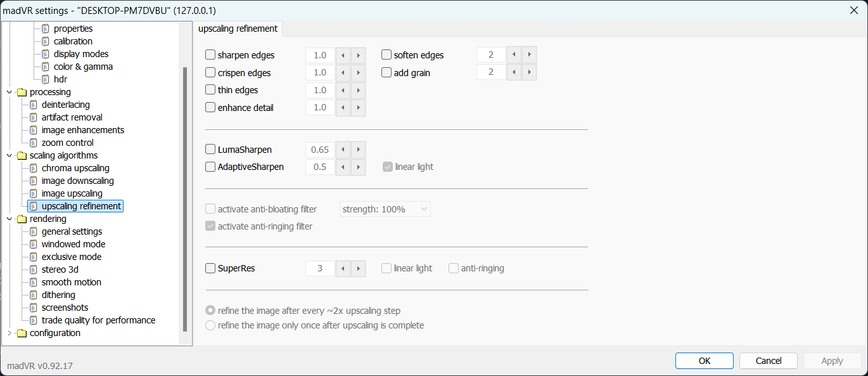Click the settings tree vertical scrollbar
Screen dimensions: 868x376
185,198
